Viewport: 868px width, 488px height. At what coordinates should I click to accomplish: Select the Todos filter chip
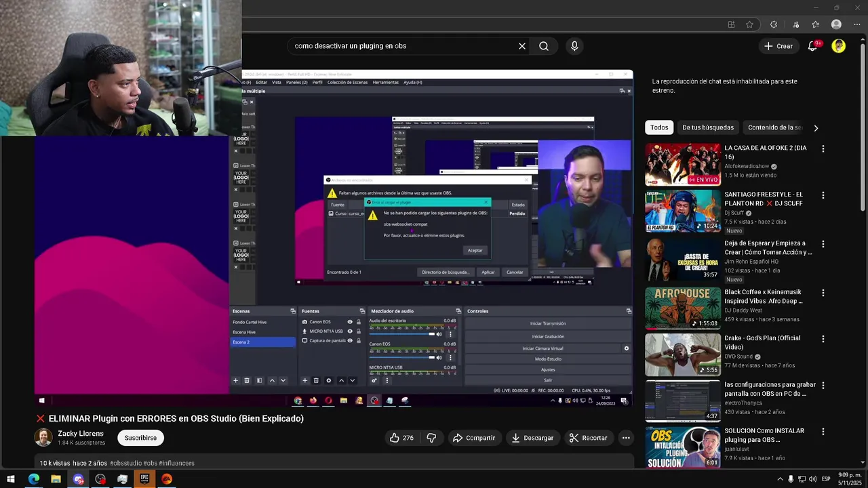point(659,127)
